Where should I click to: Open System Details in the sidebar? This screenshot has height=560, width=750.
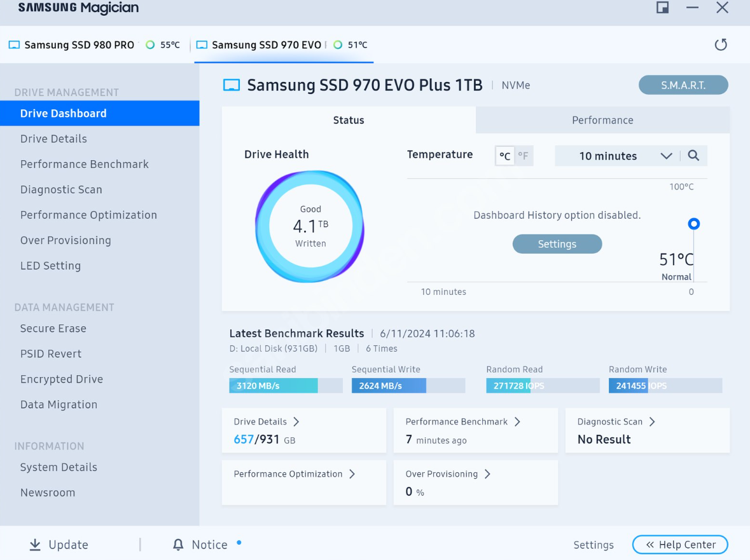click(x=59, y=467)
